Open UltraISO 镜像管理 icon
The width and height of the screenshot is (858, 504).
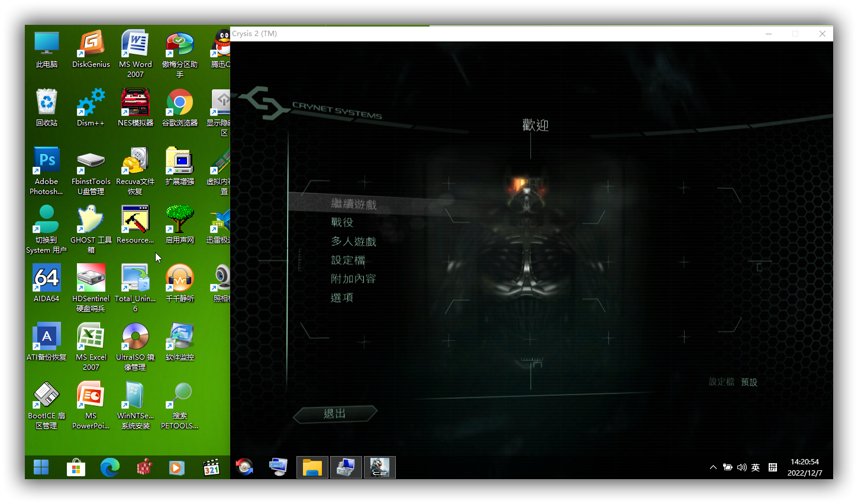click(136, 347)
